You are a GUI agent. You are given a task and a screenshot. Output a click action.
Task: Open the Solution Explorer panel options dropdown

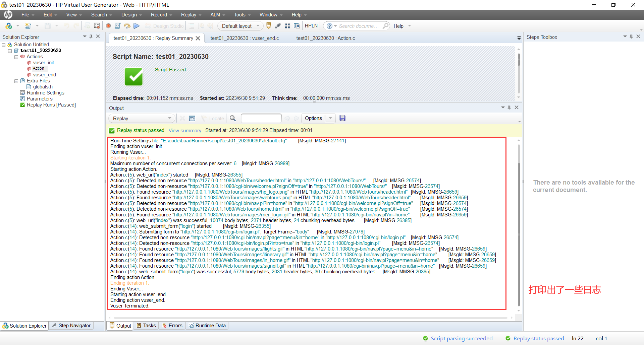pyautogui.click(x=85, y=37)
